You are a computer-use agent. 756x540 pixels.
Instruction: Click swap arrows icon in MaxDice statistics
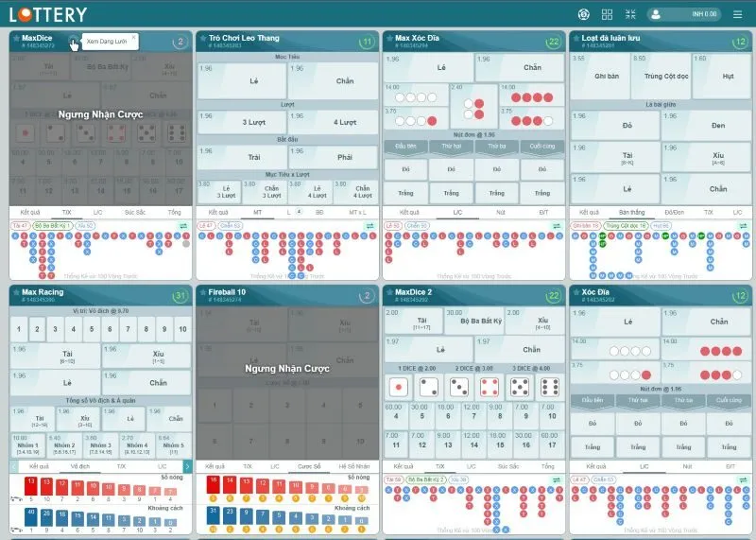(x=185, y=226)
